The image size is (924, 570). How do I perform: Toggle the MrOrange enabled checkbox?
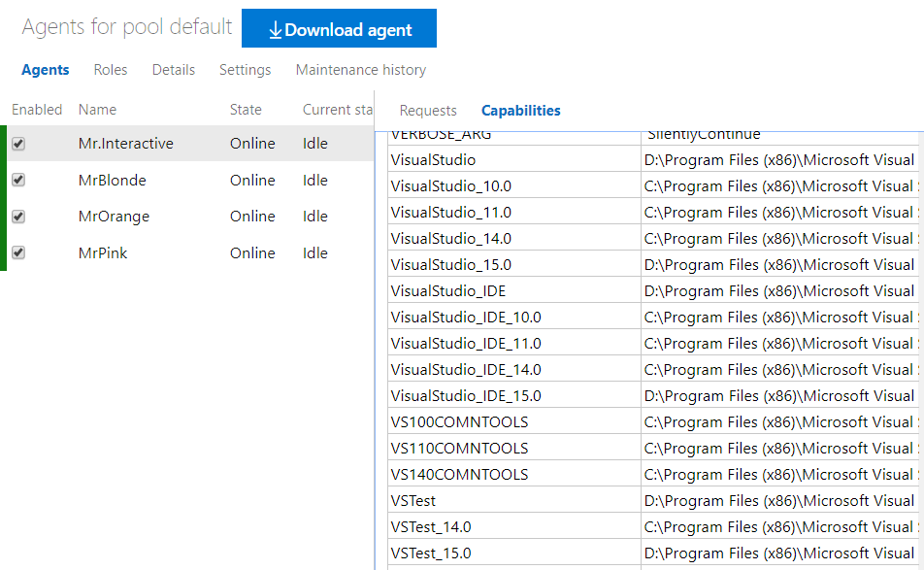tap(18, 217)
